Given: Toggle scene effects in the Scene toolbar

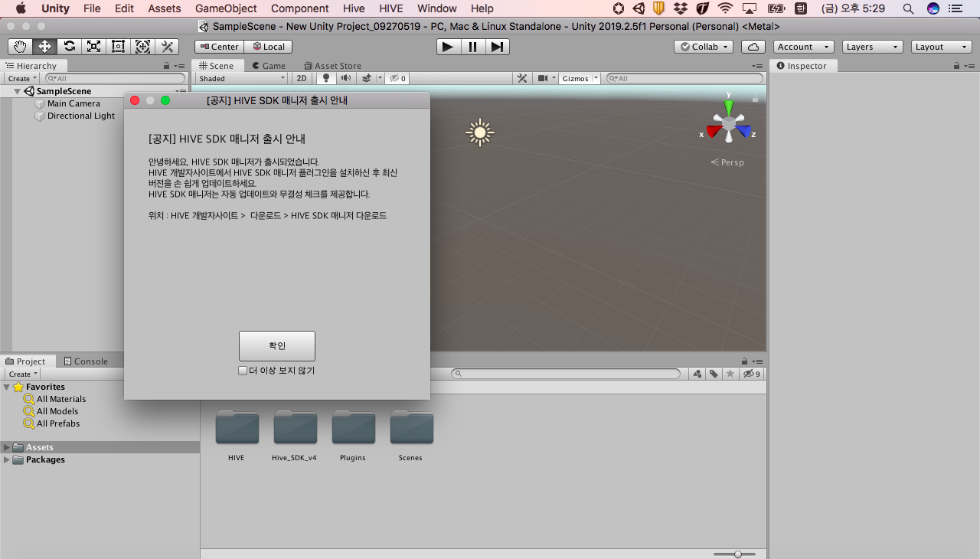Looking at the screenshot, I should [x=366, y=78].
